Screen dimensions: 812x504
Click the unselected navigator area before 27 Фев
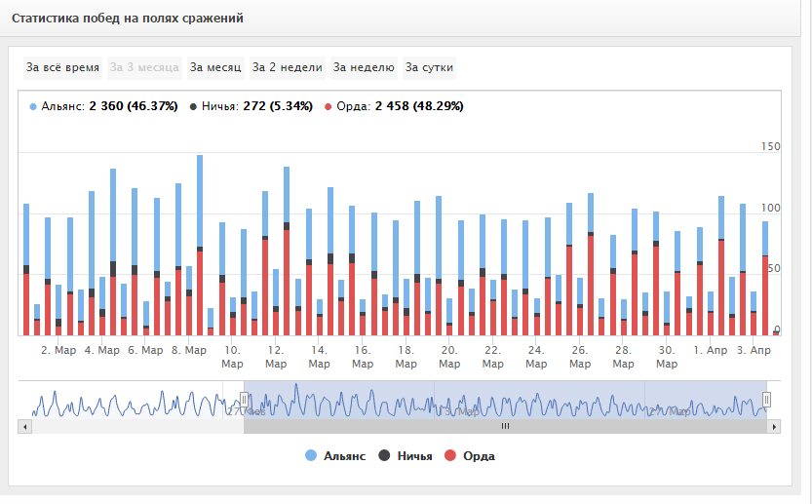[x=131, y=401]
